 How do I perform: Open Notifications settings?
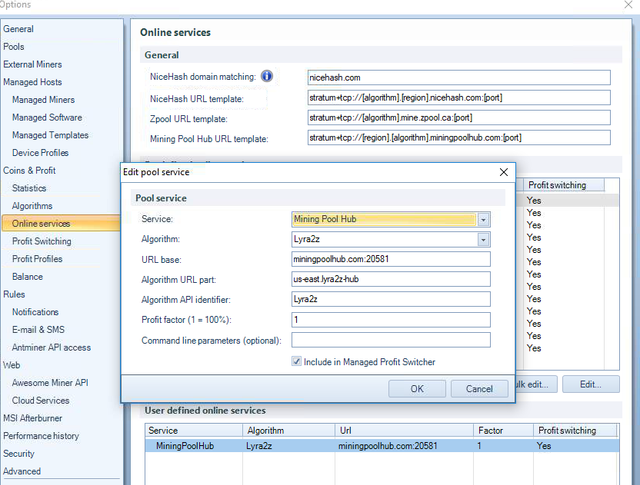click(x=35, y=312)
